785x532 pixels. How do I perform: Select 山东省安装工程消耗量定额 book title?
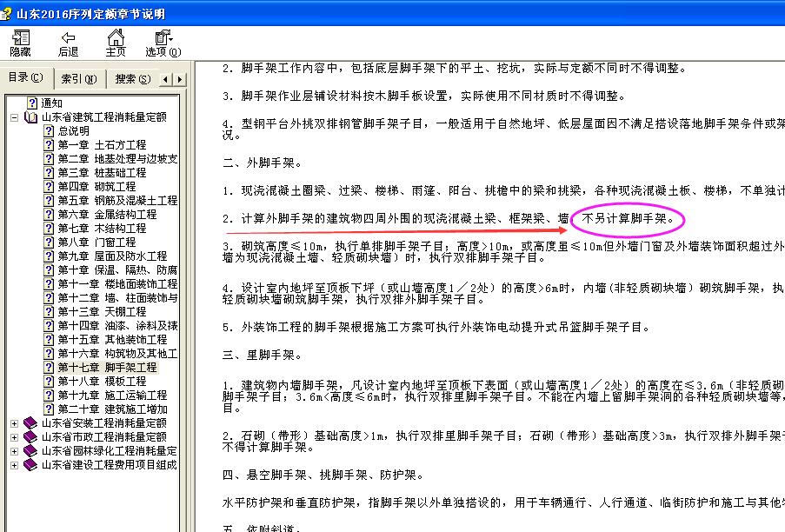103,422
